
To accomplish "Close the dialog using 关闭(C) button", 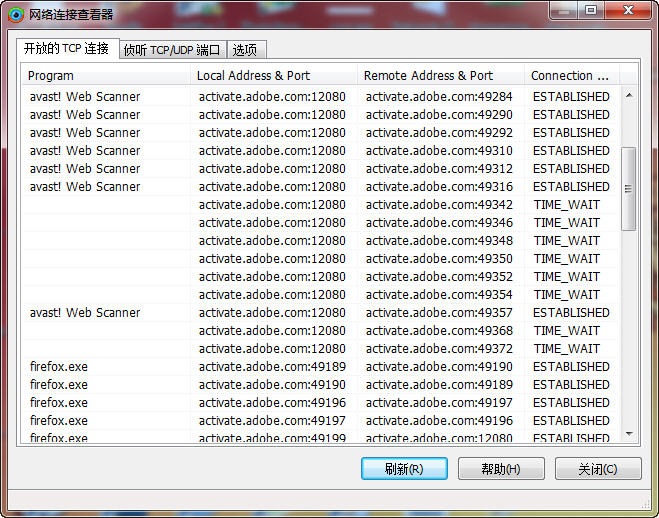I will [x=598, y=468].
